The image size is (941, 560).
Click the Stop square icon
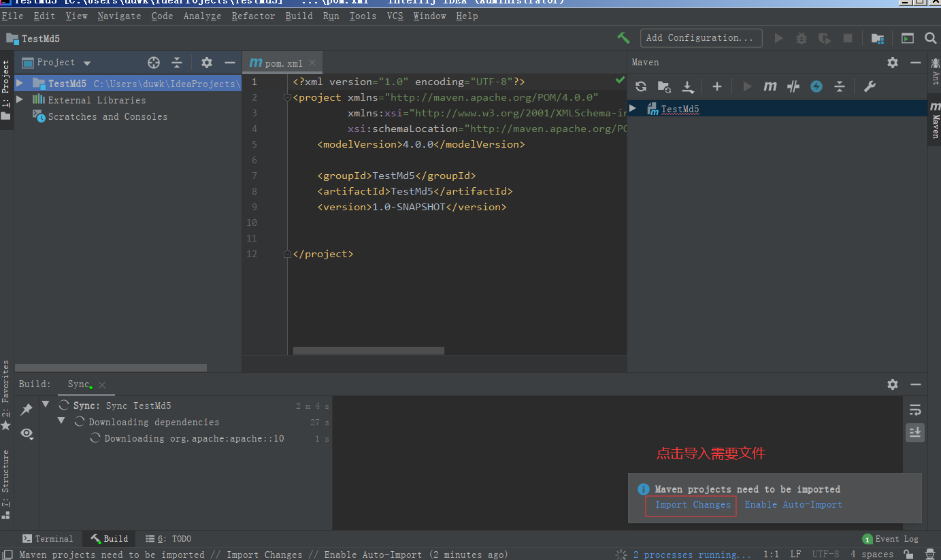pyautogui.click(x=848, y=39)
